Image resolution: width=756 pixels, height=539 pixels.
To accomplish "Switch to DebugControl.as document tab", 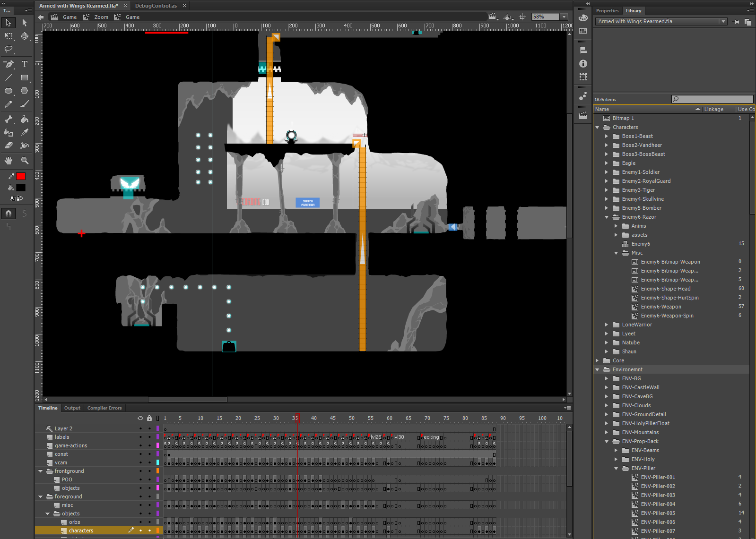I will [156, 6].
